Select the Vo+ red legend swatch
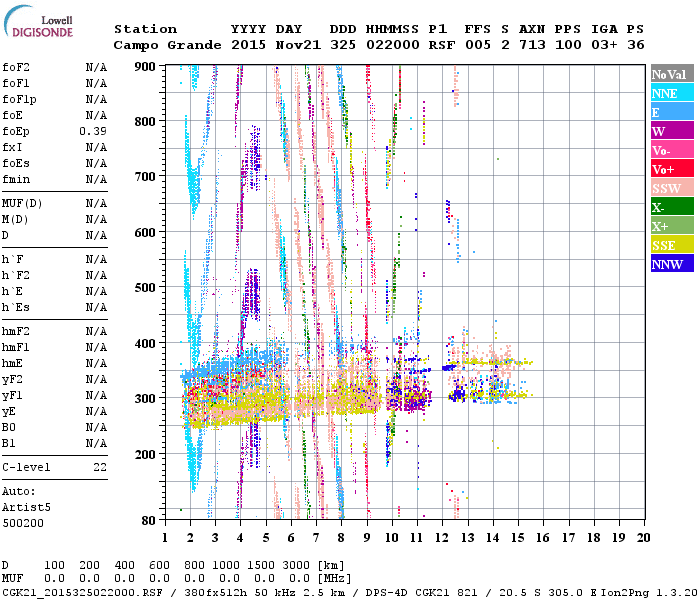700x600 pixels. click(672, 169)
